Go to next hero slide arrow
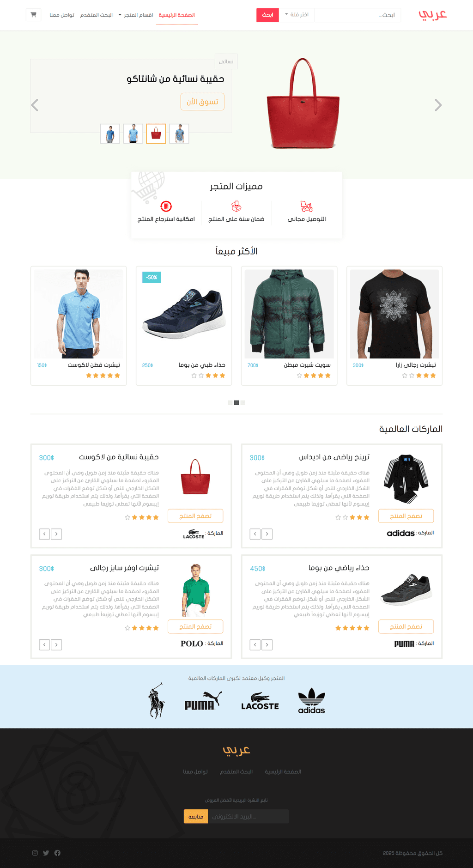Screen dimensions: 473x868 [438, 105]
